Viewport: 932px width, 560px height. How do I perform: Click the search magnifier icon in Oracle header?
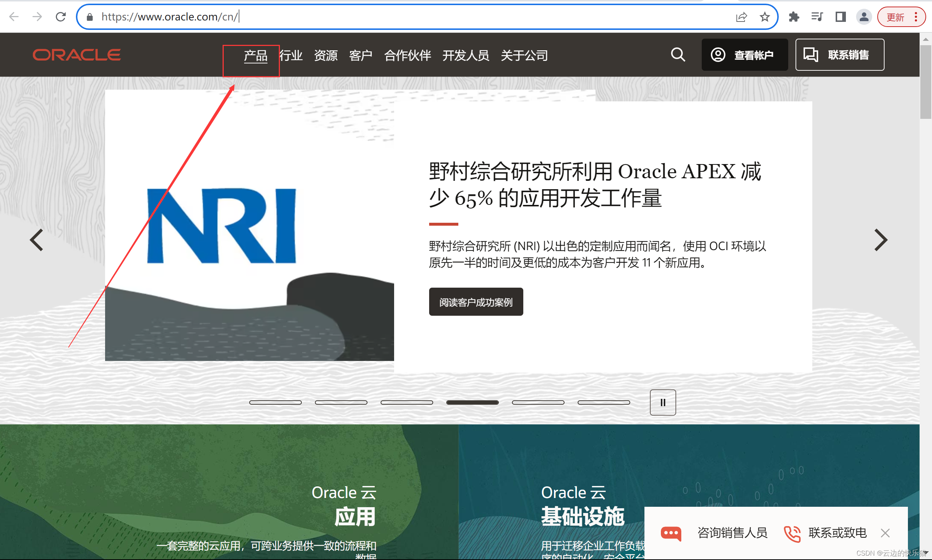(x=678, y=55)
